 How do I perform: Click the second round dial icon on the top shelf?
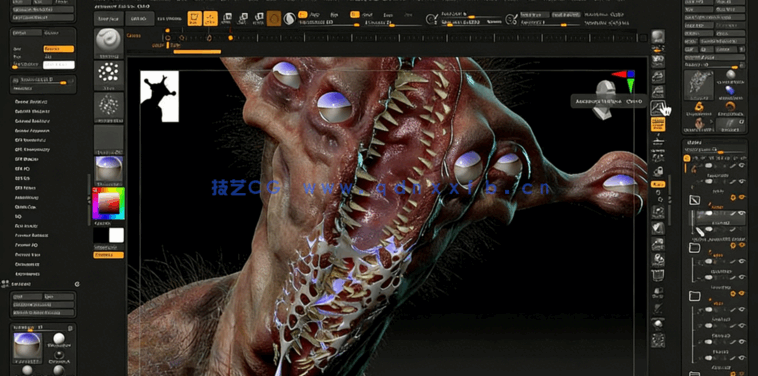510,19
